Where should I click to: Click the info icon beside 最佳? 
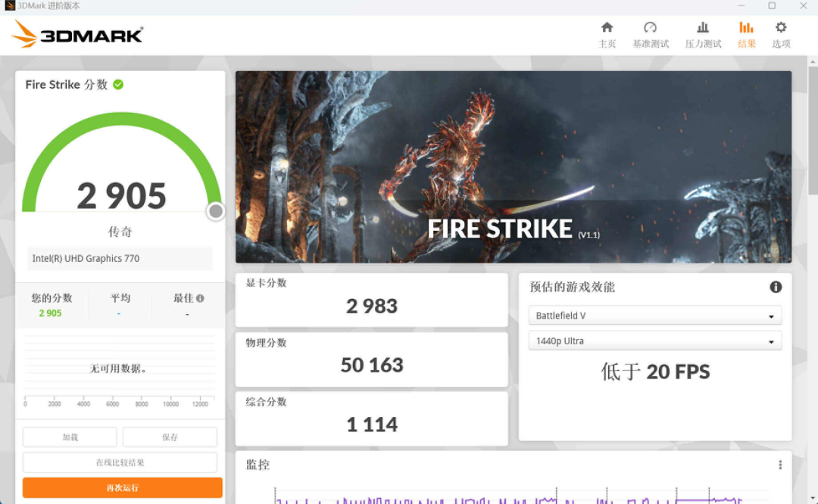(x=200, y=298)
